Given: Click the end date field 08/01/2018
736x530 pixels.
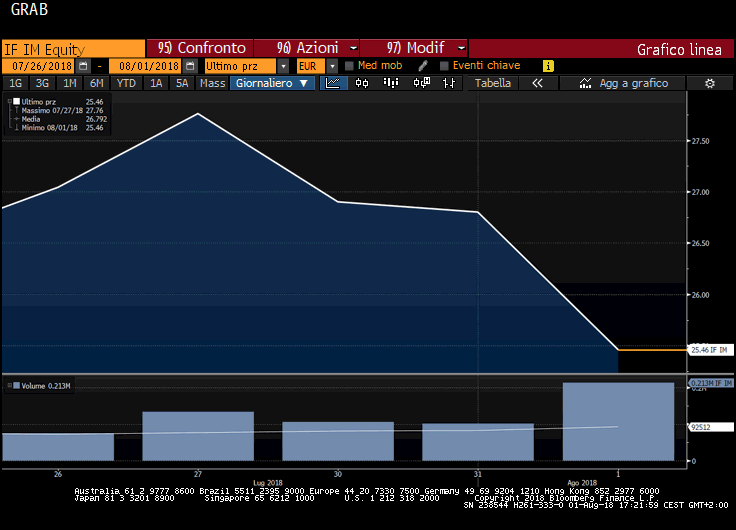Looking at the screenshot, I should [x=146, y=66].
